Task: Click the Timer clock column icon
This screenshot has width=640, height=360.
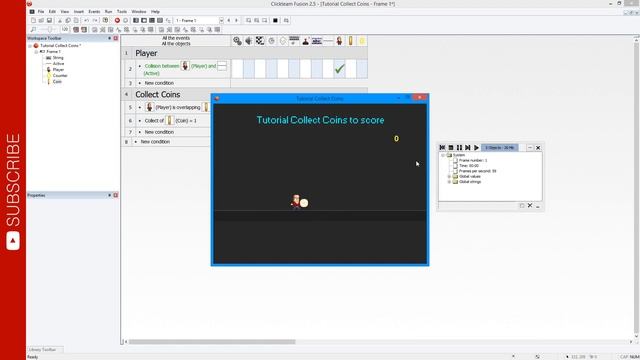Action: 271,40
